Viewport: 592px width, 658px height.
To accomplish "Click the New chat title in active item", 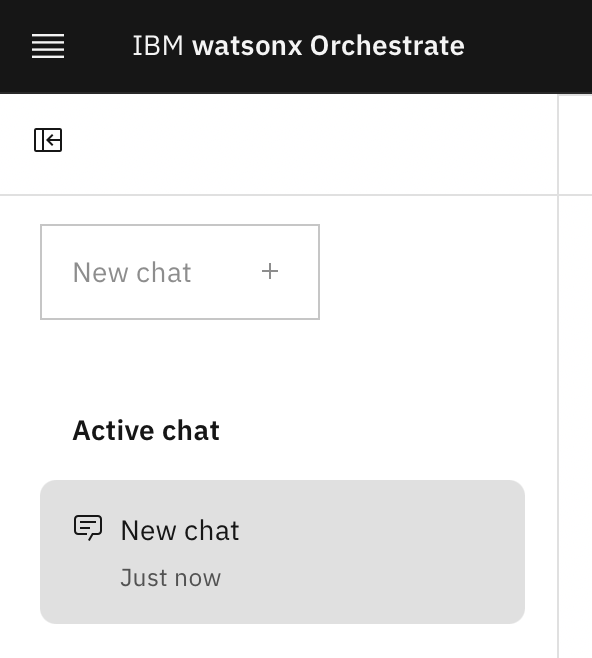I will pyautogui.click(x=180, y=530).
